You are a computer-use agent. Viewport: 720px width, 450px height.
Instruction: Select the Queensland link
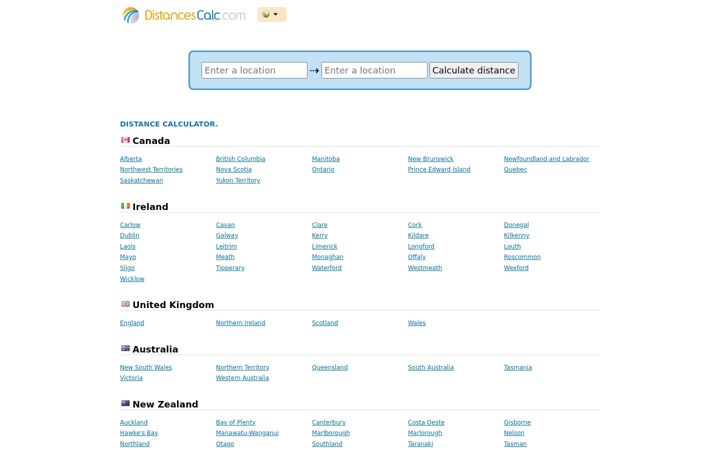(330, 368)
